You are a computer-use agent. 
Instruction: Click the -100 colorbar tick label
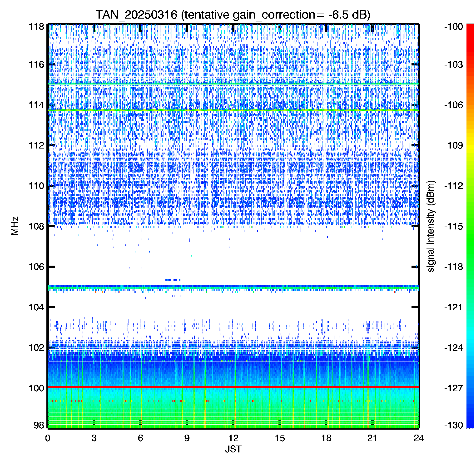point(454,27)
